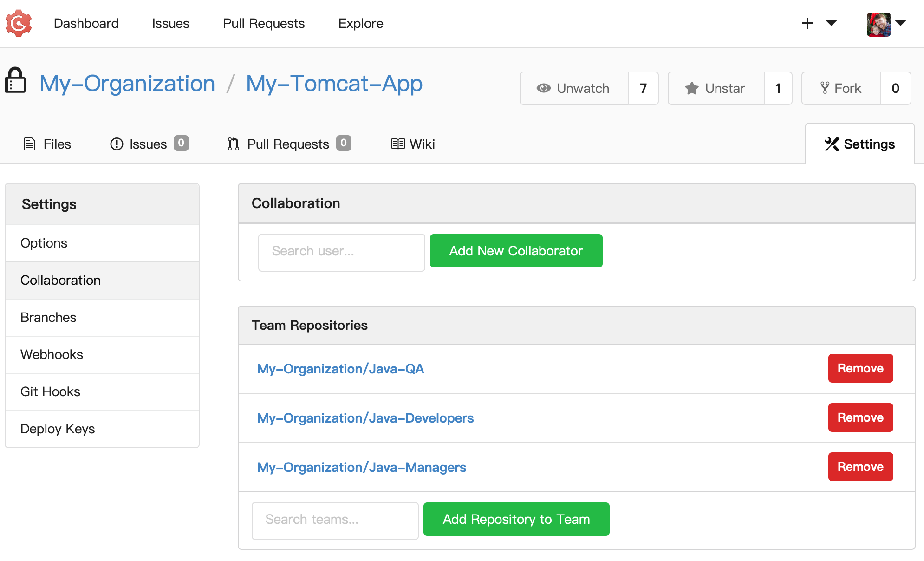The height and width of the screenshot is (561, 924).
Task: Click the exclamation icon beside Issues tab
Action: (x=117, y=144)
